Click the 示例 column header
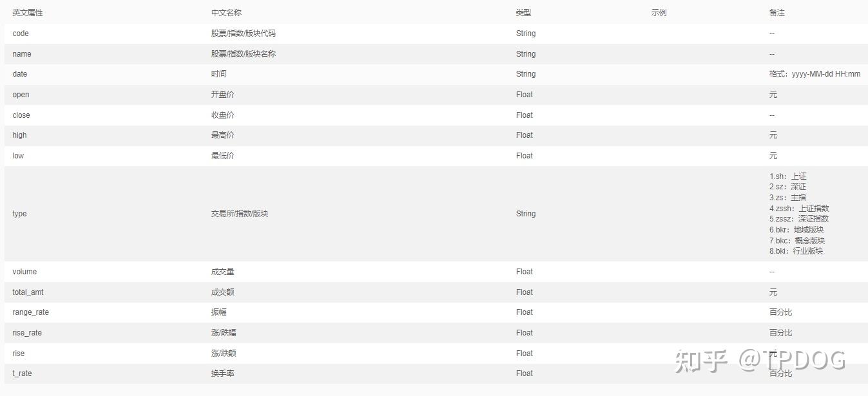Image resolution: width=868 pixels, height=396 pixels. [x=659, y=13]
